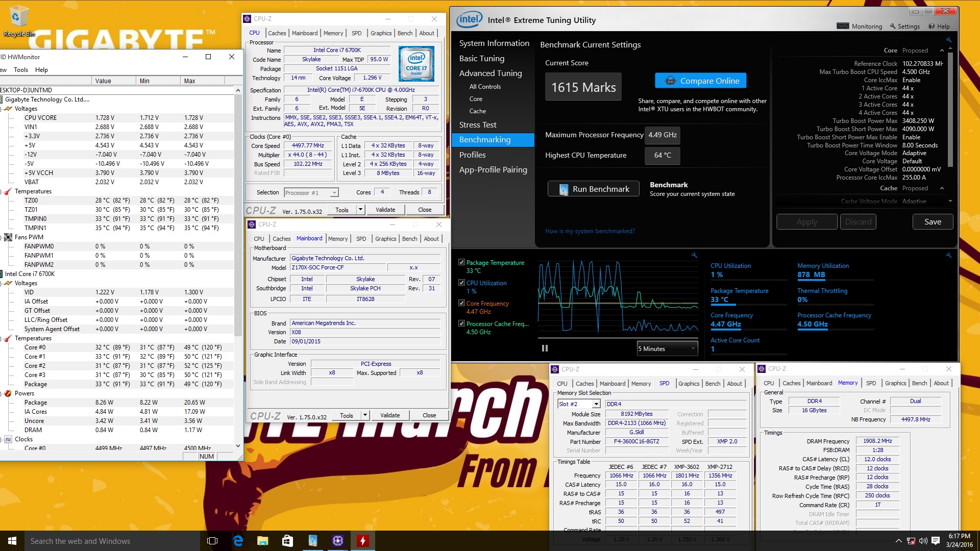Click the Intel logo in the XTU title
Screen dimensions: 980x551
pos(469,20)
